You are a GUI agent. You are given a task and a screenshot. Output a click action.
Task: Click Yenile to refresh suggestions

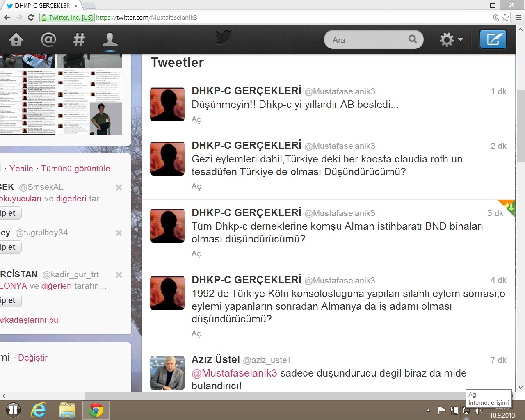coord(21,169)
